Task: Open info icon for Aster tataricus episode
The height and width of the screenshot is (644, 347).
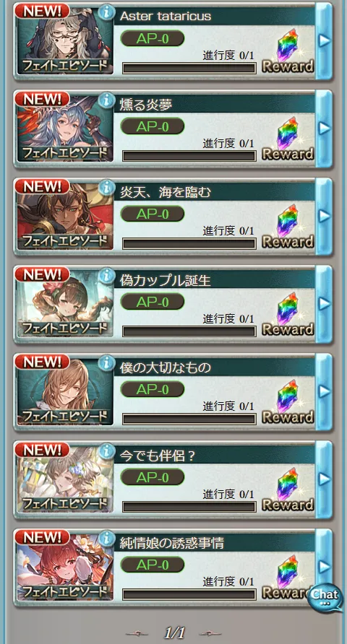Action: (x=106, y=12)
